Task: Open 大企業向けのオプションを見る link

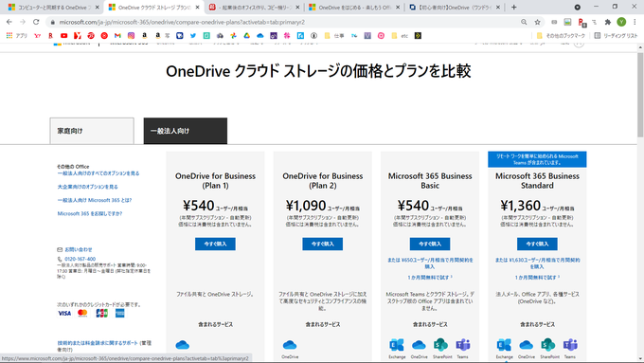Action: pyautogui.click(x=87, y=187)
